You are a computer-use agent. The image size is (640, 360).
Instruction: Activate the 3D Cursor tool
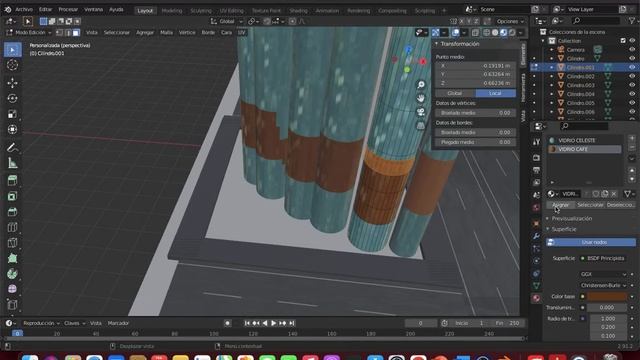tap(12, 65)
